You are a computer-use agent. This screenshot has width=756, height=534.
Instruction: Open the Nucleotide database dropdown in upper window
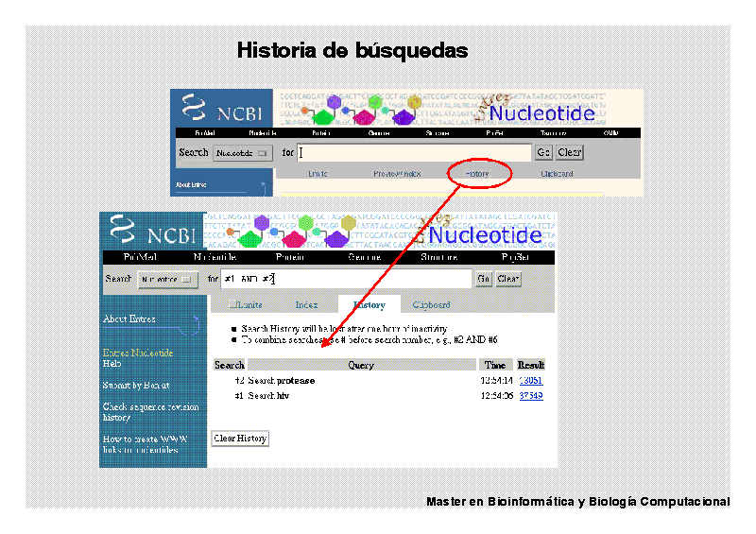pos(242,152)
